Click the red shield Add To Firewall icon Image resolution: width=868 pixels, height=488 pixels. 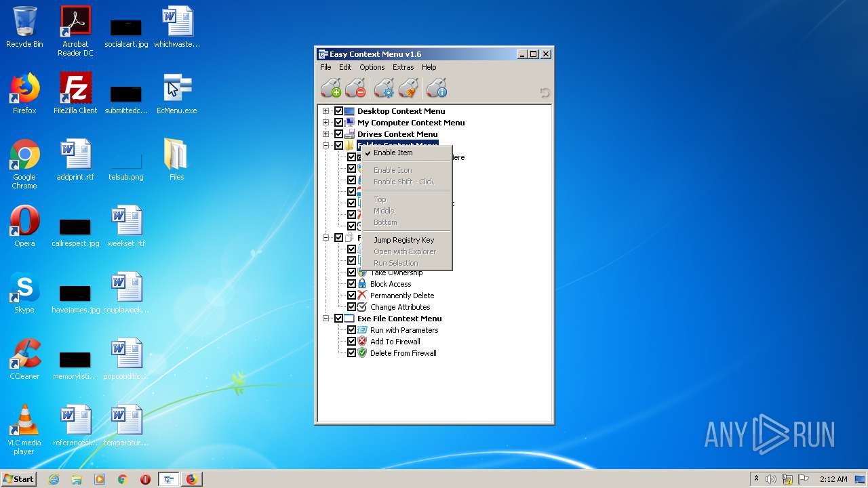[x=362, y=342]
